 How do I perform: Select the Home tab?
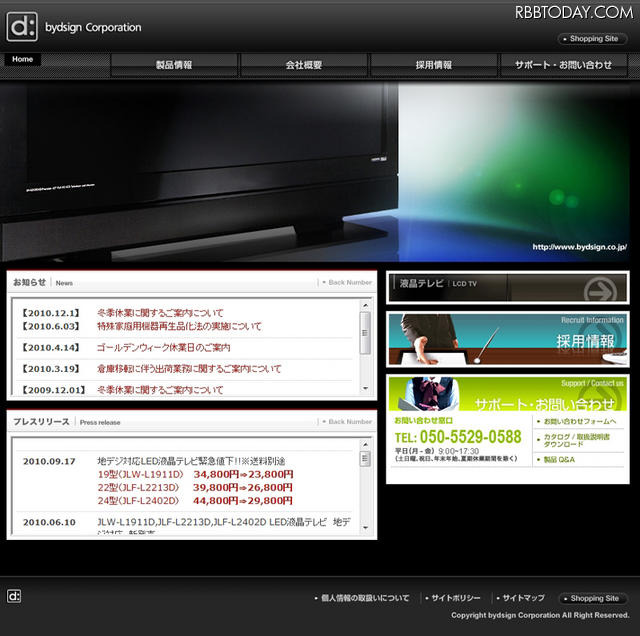click(x=22, y=59)
